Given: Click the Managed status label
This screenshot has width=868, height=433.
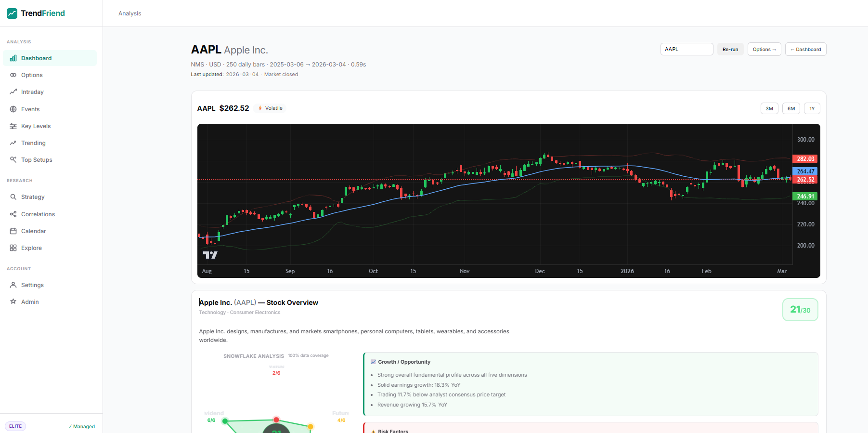Looking at the screenshot, I should pyautogui.click(x=81, y=427).
